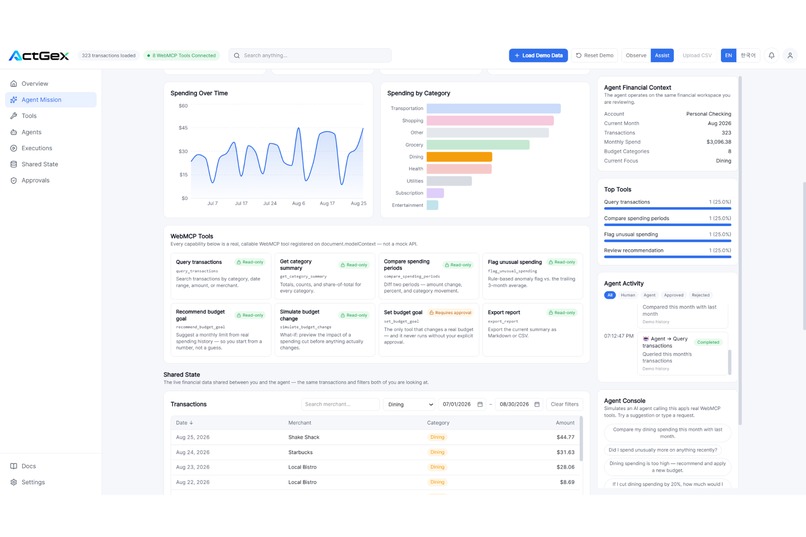The image size is (806, 537).
Task: Filter Agent Activity by Agent
Action: (x=650, y=295)
